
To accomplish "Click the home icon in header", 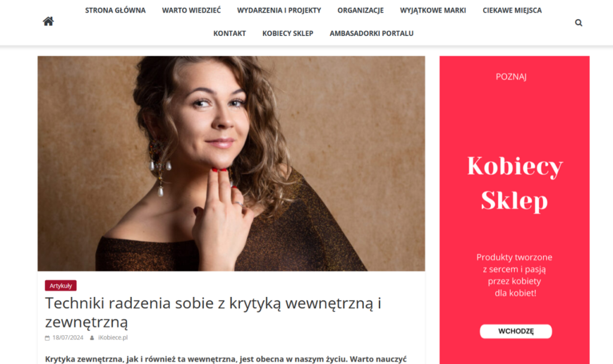I will point(48,21).
